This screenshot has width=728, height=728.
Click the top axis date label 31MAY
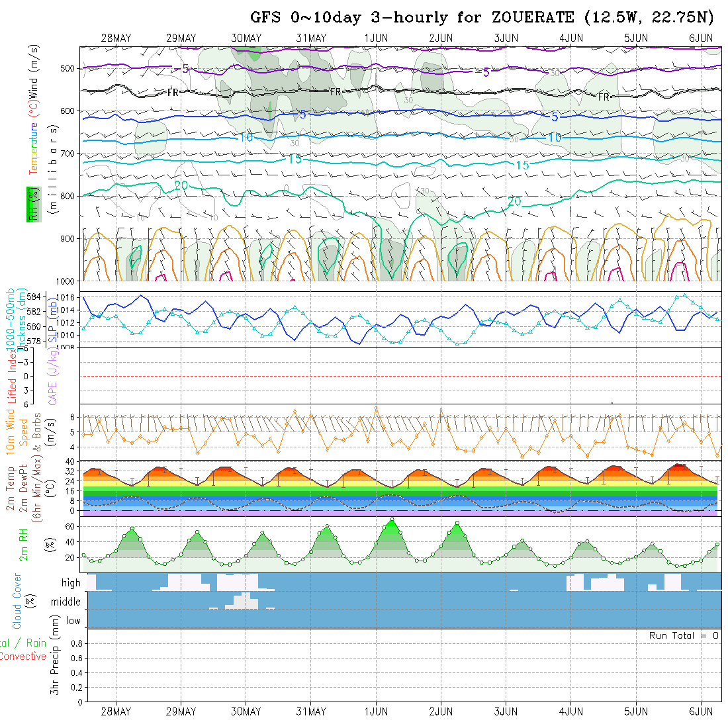311,38
